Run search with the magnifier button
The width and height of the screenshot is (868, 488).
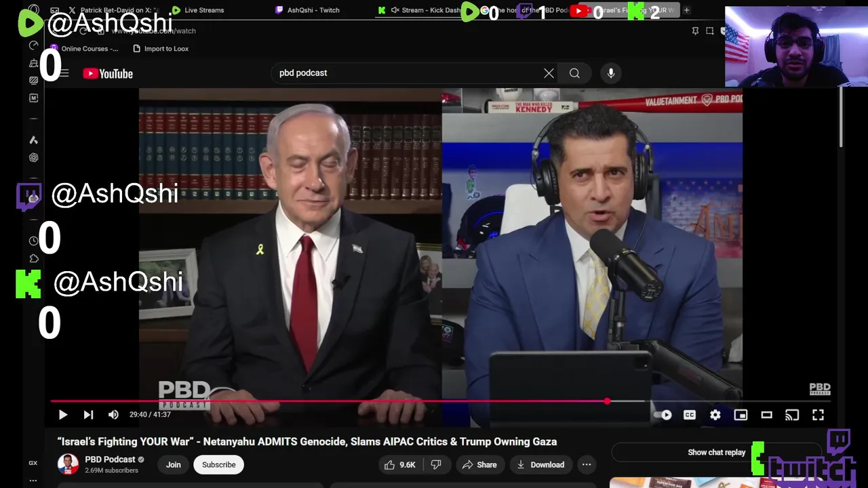tap(574, 73)
